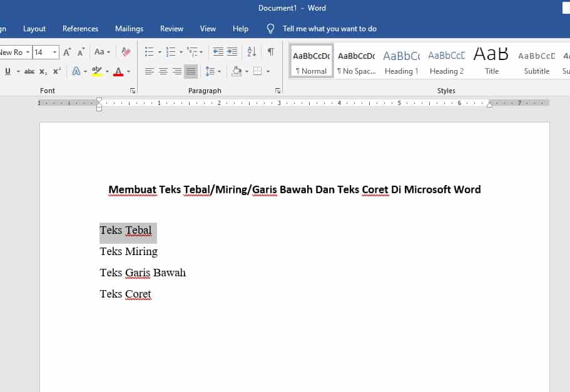570x392 pixels.
Task: Click the Decrease Font Size icon
Action: coord(81,53)
